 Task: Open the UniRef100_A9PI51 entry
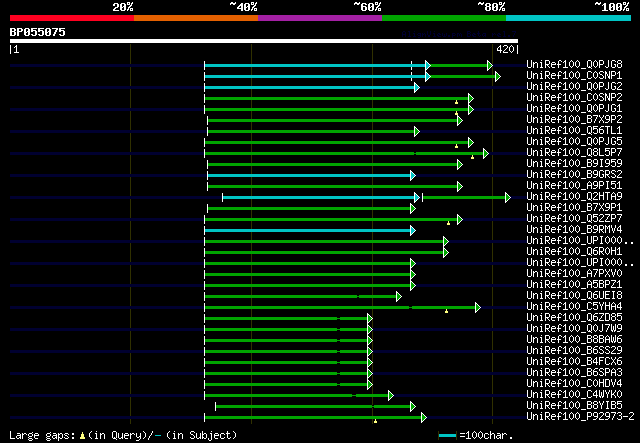[x=574, y=185]
